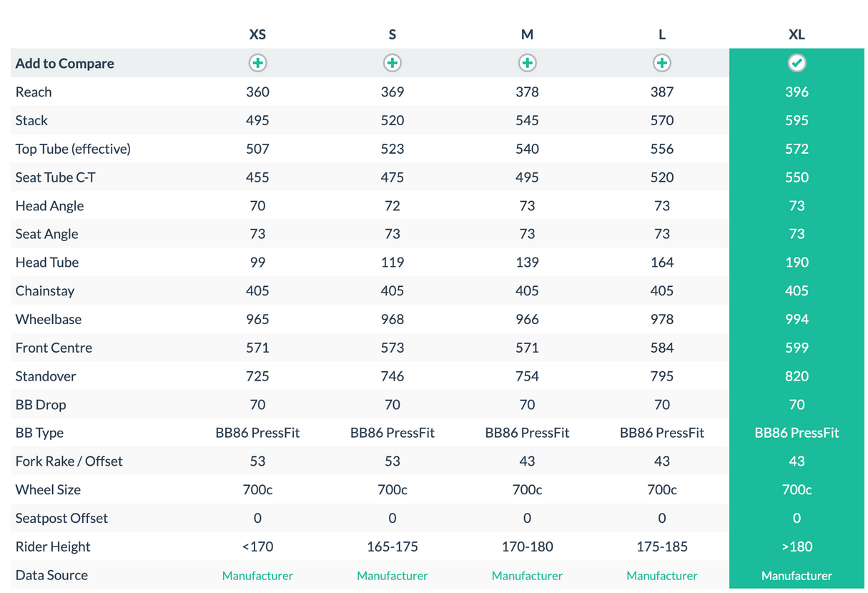This screenshot has width=868, height=593.
Task: Add S size to compare
Action: [392, 63]
